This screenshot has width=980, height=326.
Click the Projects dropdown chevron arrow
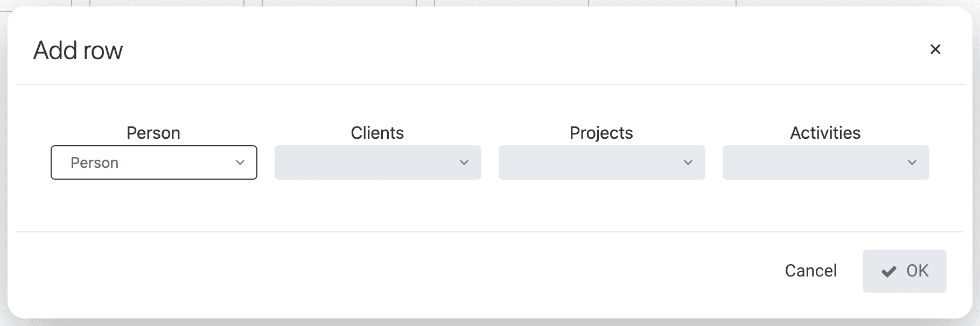pos(688,162)
